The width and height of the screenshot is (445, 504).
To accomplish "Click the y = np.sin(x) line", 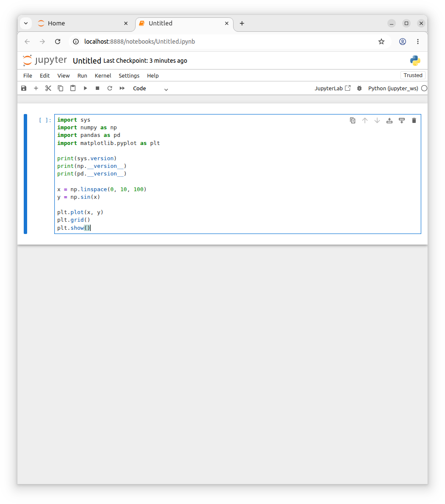I will (78, 197).
